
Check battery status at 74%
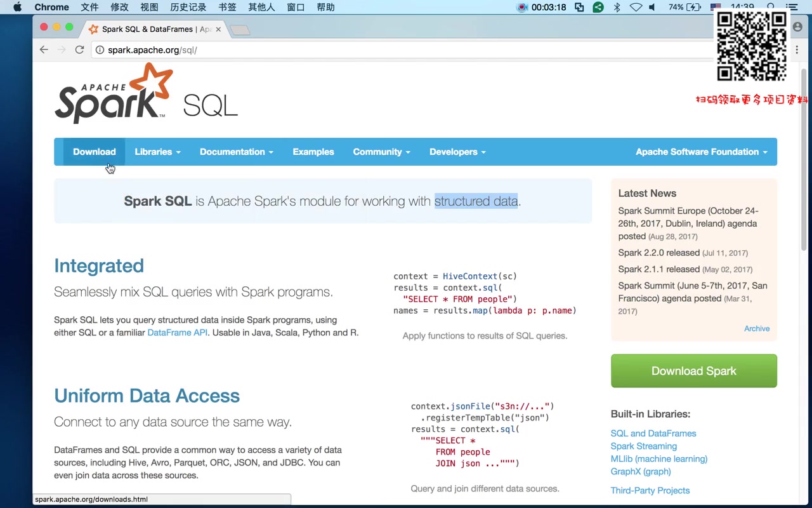(x=684, y=7)
